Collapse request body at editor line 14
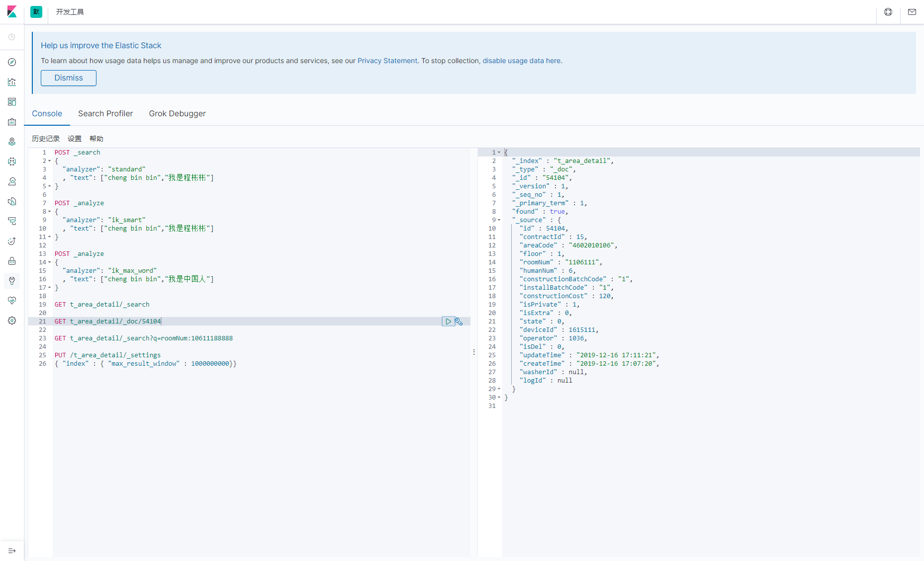Screen dimensions: 924x561 (50, 262)
